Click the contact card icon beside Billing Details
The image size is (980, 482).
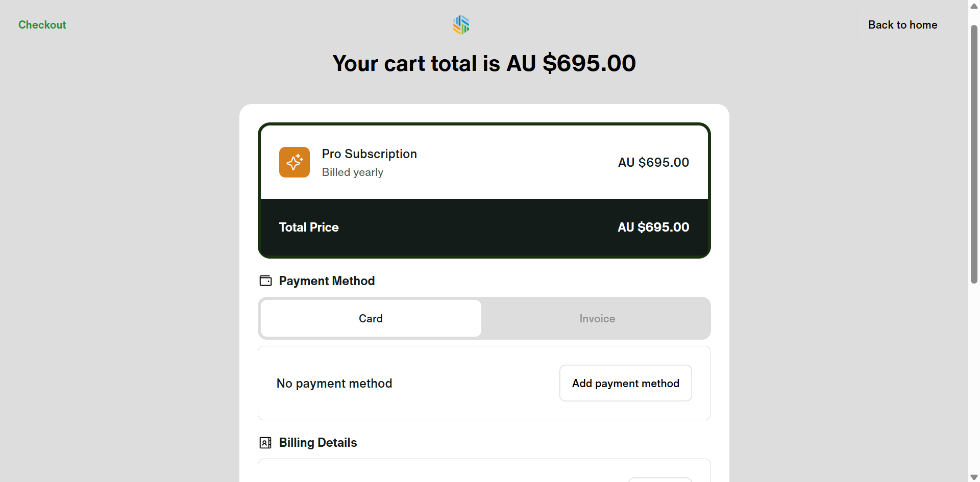coord(265,442)
